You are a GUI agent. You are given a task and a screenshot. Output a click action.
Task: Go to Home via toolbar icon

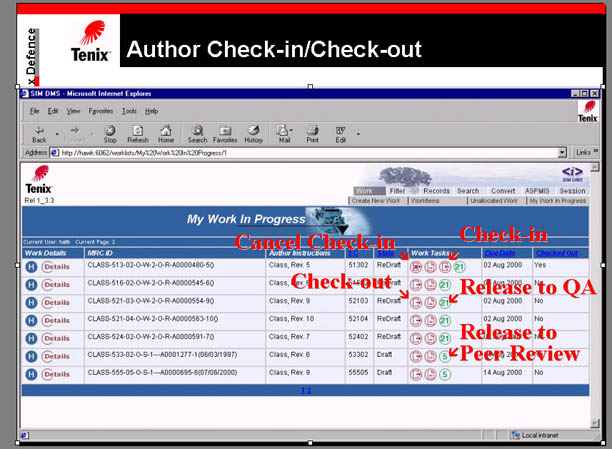pos(166,134)
